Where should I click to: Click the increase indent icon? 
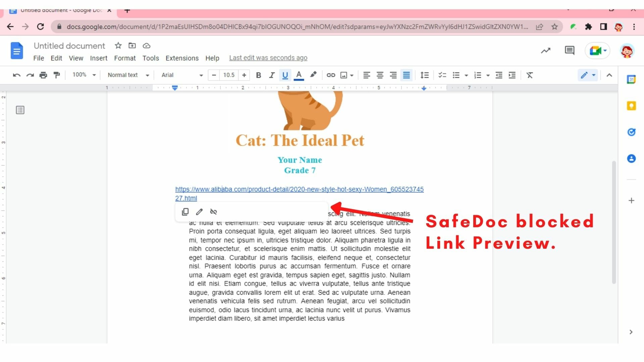(512, 75)
